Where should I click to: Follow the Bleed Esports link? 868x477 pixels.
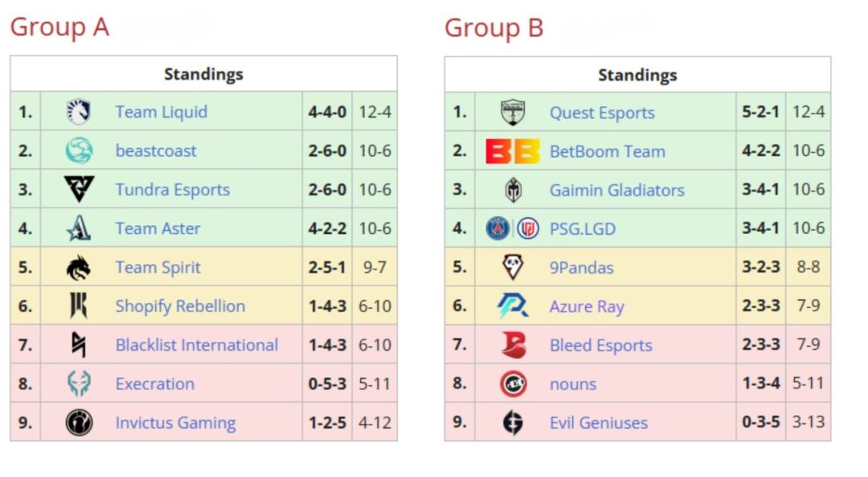coord(601,346)
